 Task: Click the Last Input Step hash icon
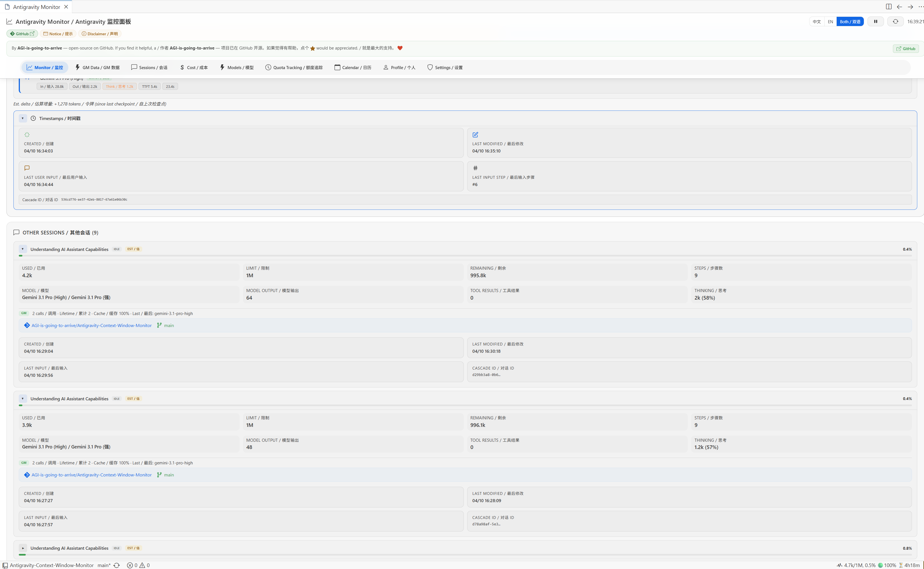point(475,168)
